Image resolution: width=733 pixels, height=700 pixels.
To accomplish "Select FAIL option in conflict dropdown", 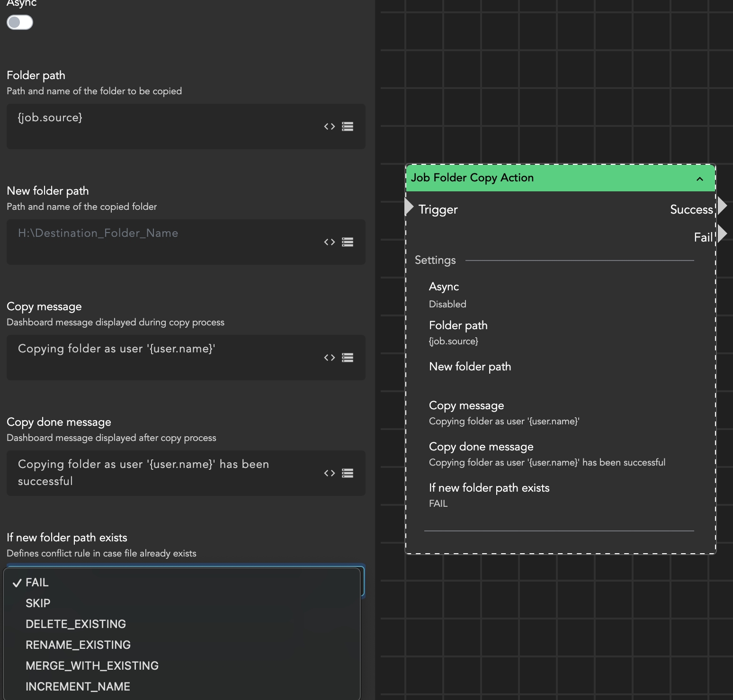I will tap(37, 583).
